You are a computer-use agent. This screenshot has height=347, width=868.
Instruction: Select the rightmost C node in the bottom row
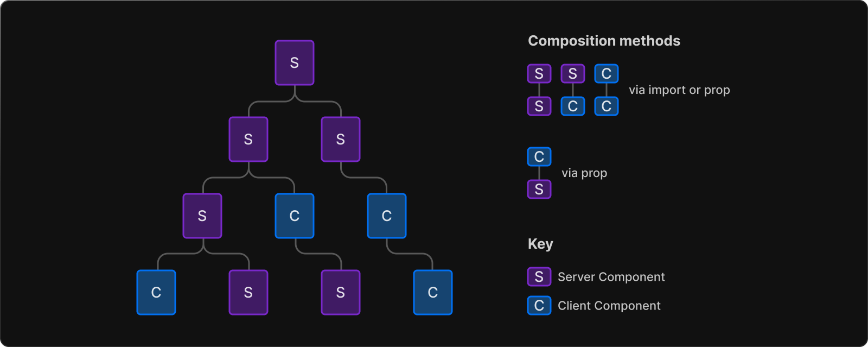pyautogui.click(x=433, y=292)
